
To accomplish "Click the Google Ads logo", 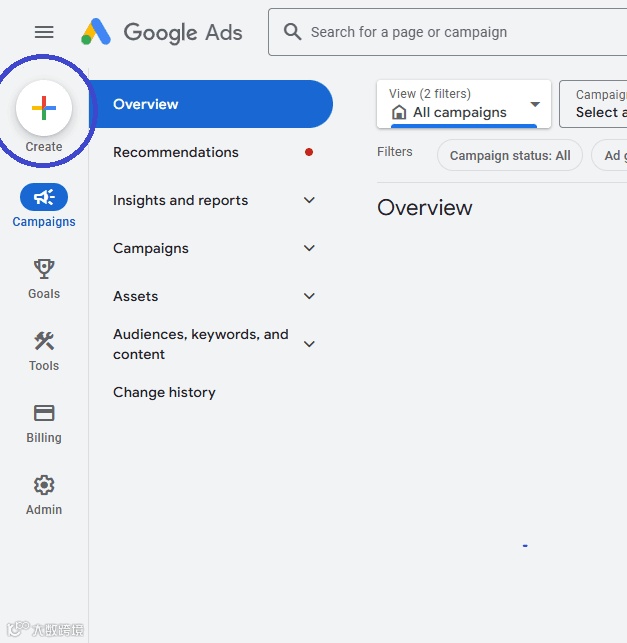I will click(162, 32).
